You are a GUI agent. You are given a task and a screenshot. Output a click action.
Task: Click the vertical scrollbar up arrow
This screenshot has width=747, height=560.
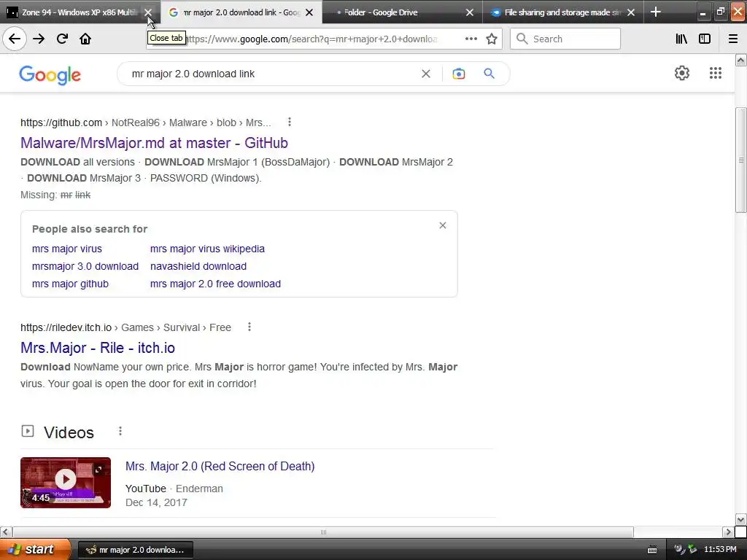(740, 60)
